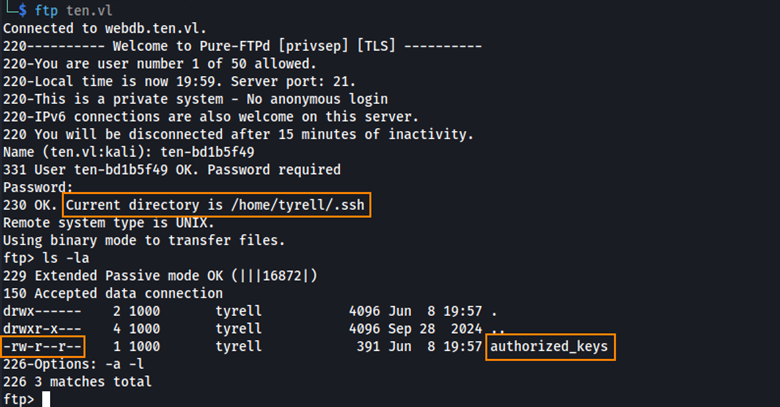Click the terminal cursor at ftp prompt
Image resolution: width=780 pixels, height=407 pixels.
[x=45, y=399]
